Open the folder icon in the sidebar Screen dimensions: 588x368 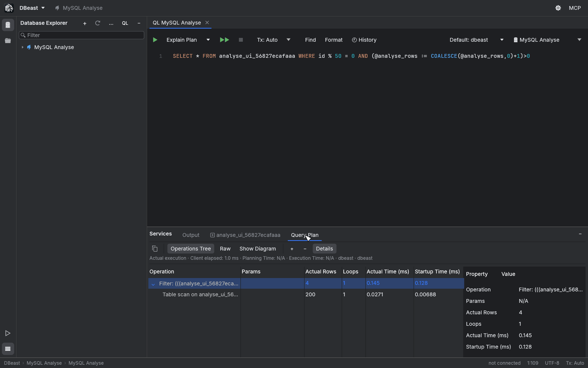[x=8, y=41]
